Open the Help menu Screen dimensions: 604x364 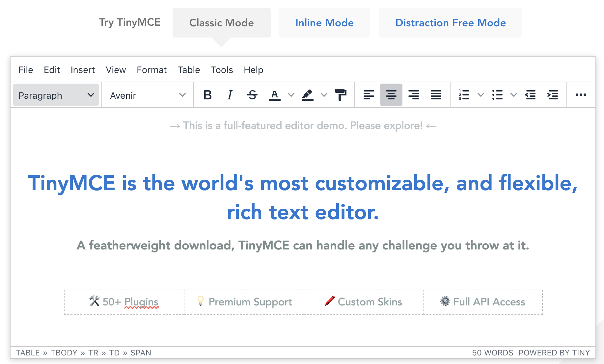tap(254, 70)
